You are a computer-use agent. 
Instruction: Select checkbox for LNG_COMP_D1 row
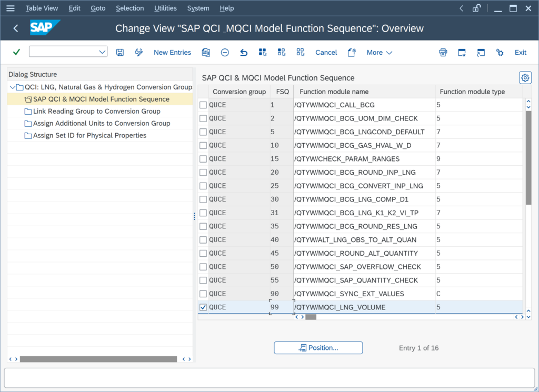click(x=203, y=199)
